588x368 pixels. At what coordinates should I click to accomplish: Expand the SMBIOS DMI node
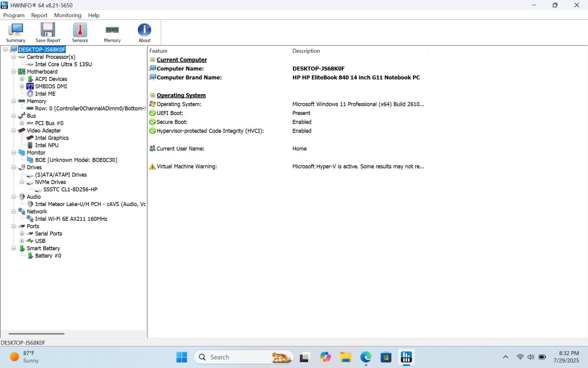(22, 86)
